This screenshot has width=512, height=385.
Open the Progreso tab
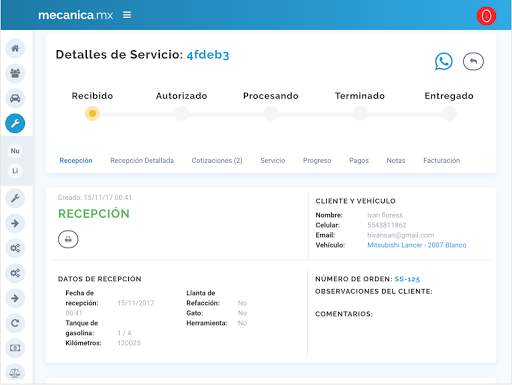coord(317,160)
